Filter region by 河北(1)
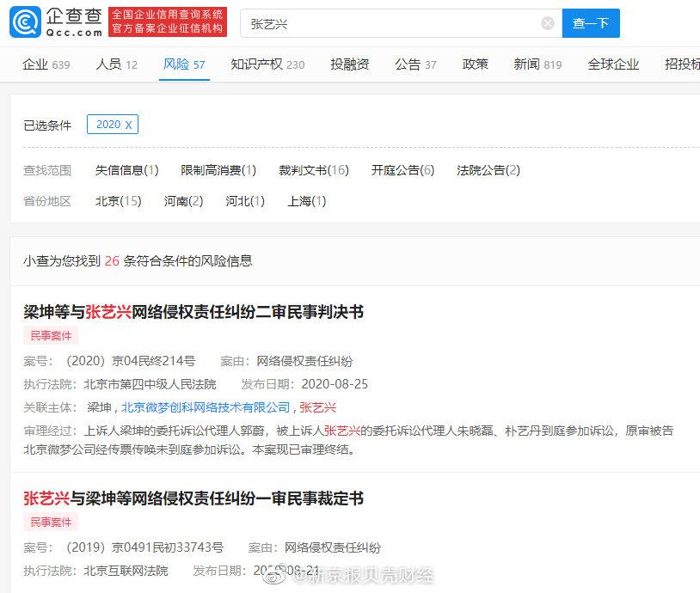Image resolution: width=700 pixels, height=593 pixels. (x=245, y=201)
